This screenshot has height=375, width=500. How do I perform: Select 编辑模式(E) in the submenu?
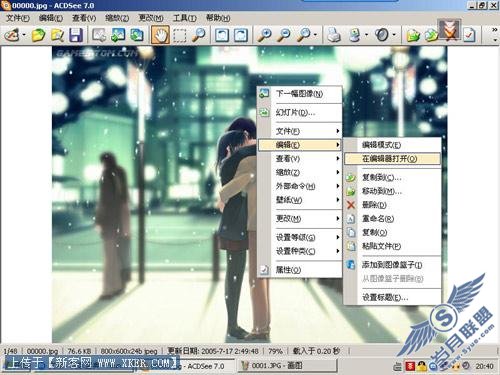click(x=392, y=145)
